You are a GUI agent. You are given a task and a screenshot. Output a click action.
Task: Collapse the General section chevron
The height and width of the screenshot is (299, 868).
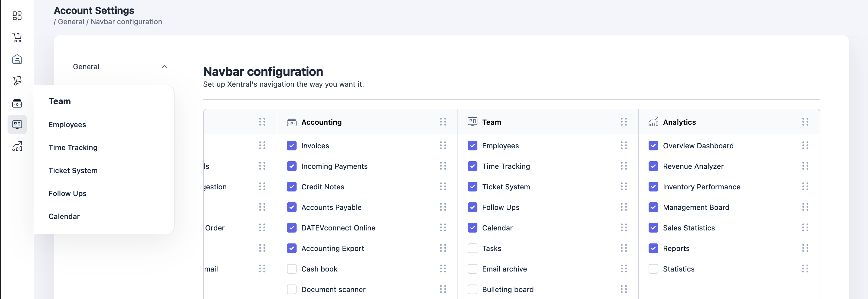click(x=165, y=66)
